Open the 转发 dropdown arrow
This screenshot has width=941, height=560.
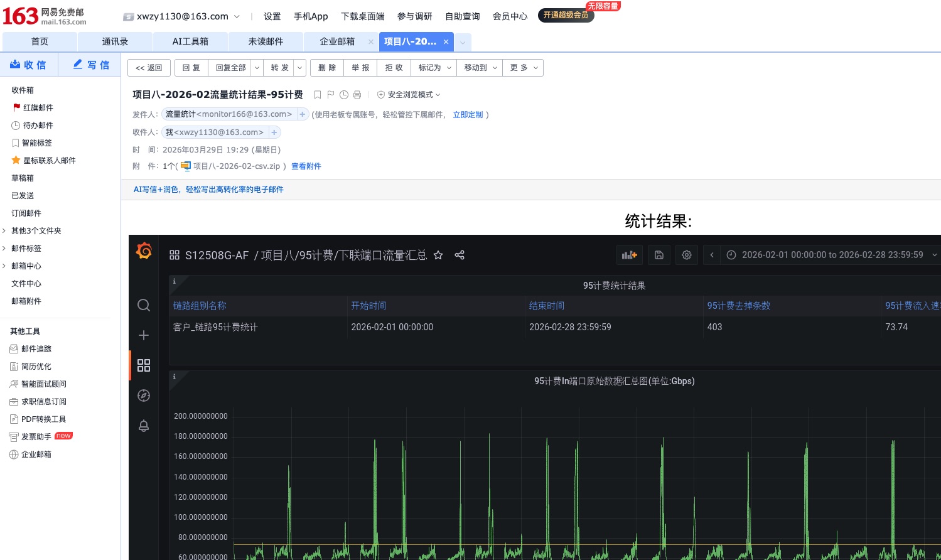point(299,67)
